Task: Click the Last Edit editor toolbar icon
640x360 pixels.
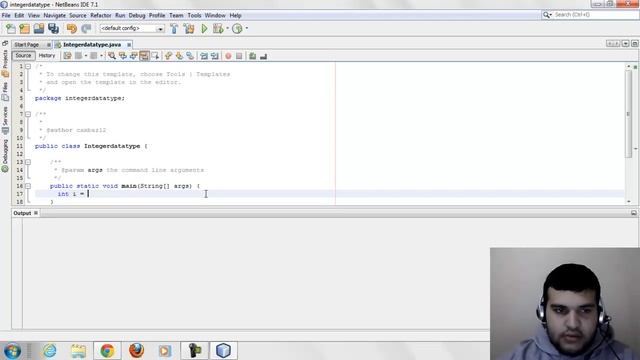Action: (67, 56)
